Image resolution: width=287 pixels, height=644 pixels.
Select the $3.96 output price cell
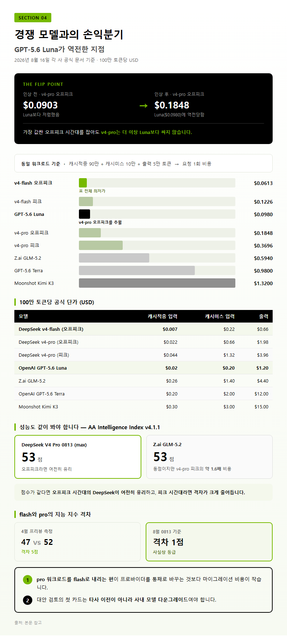263,355
